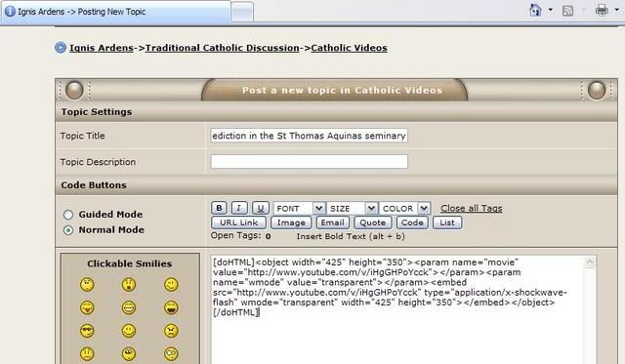Screen dimensions: 625x364
Task: Go to Ignis Ardens breadcrumb link
Action: click(102, 48)
